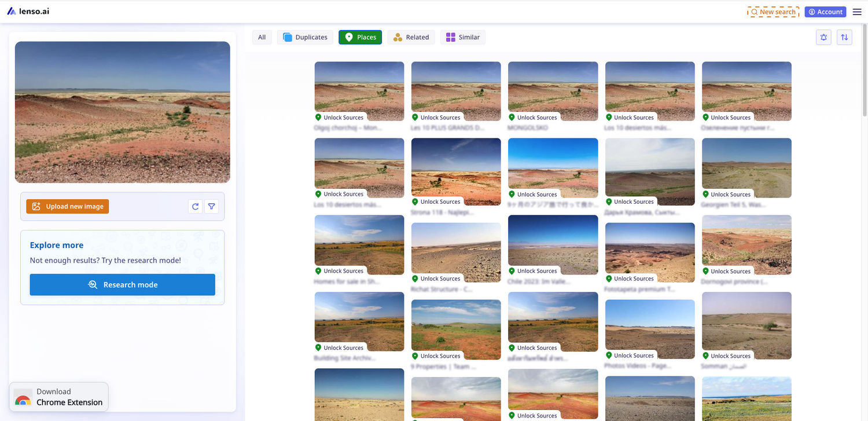Viewport: 868px width, 421px height.
Task: Click the bell notification icon
Action: pyautogui.click(x=823, y=37)
